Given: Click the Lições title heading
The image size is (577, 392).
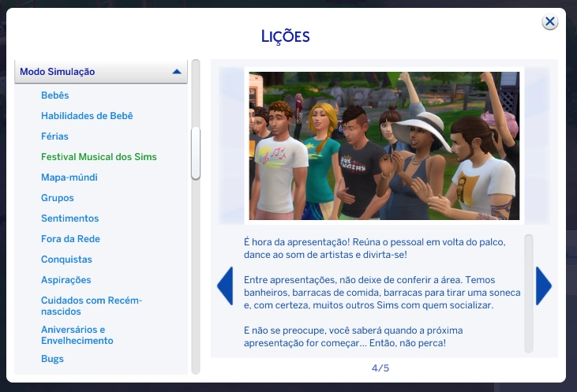Looking at the screenshot, I should click(x=286, y=36).
